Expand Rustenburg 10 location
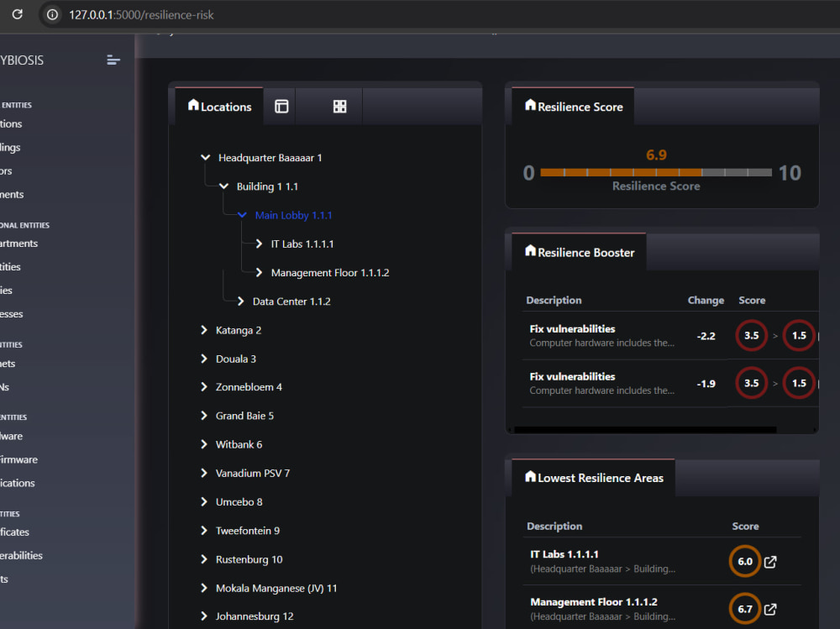 click(x=203, y=559)
